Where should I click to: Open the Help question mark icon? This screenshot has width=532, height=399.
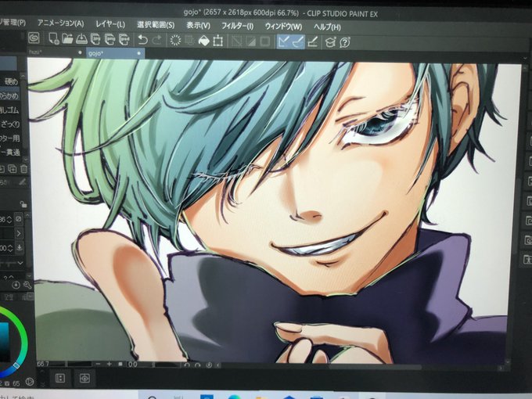[x=345, y=43]
